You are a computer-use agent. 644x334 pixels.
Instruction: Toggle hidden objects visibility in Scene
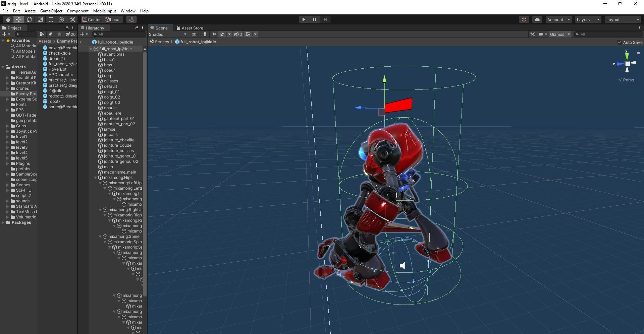click(x=238, y=34)
